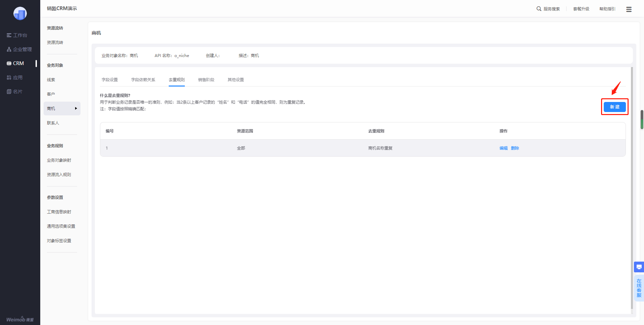
Task: Open 对象标签设置 page
Action: tap(59, 241)
